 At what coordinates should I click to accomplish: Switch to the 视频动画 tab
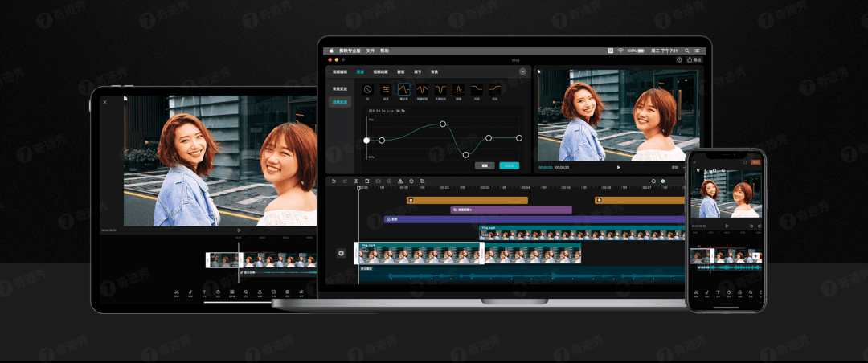pos(380,72)
